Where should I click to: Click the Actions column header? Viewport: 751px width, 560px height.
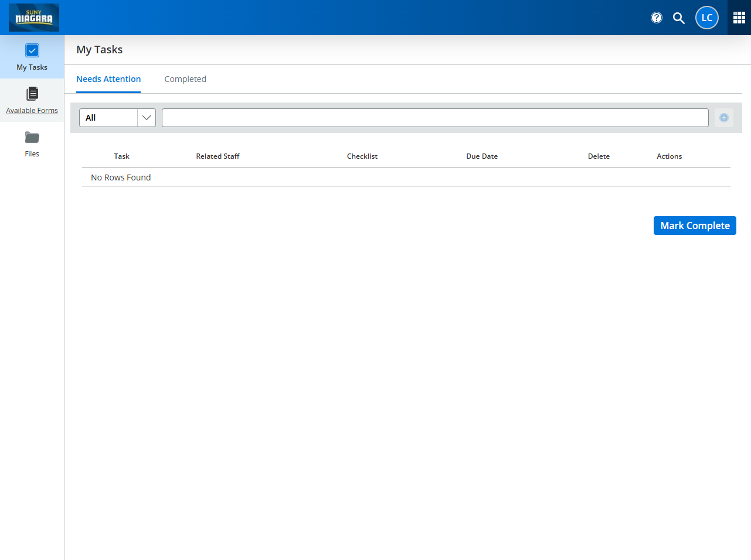tap(670, 156)
